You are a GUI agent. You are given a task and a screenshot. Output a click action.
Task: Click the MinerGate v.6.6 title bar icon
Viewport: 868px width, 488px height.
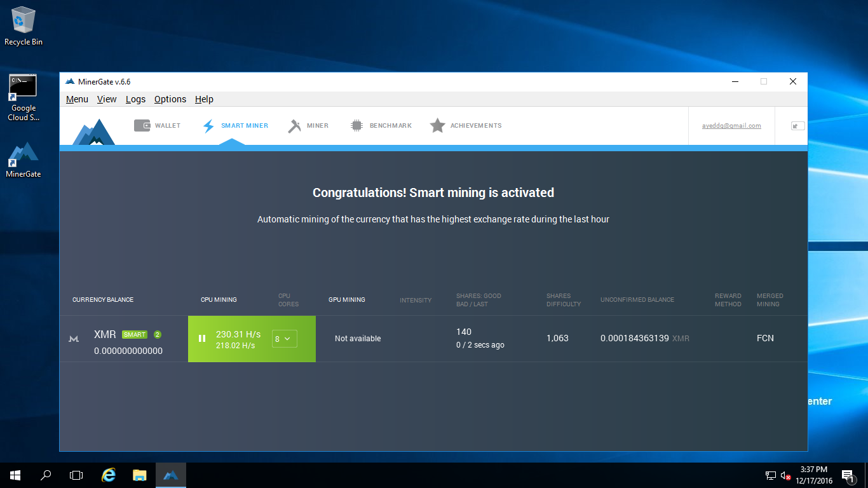pos(70,81)
